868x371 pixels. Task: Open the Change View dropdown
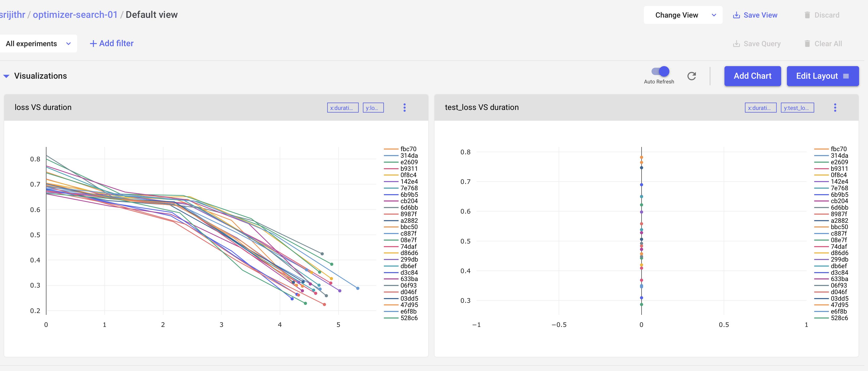(x=683, y=15)
